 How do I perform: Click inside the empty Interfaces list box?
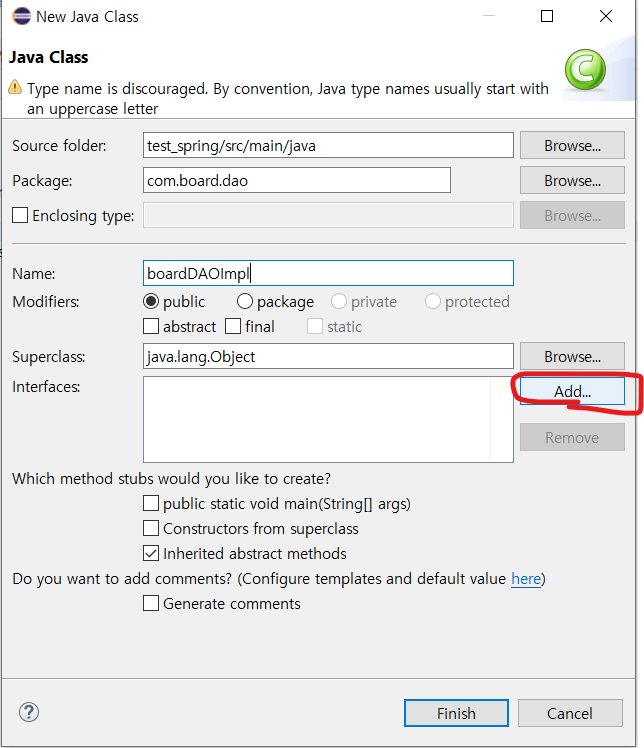pyautogui.click(x=328, y=419)
